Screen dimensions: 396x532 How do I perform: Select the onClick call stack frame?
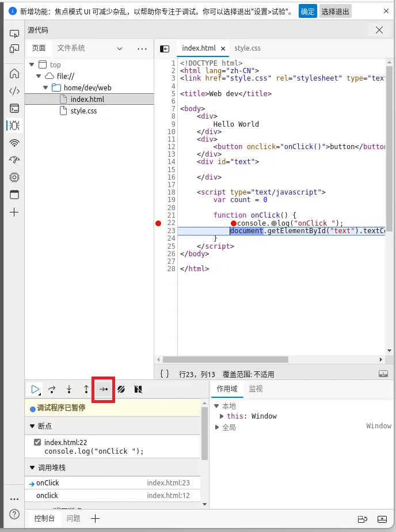113,483
